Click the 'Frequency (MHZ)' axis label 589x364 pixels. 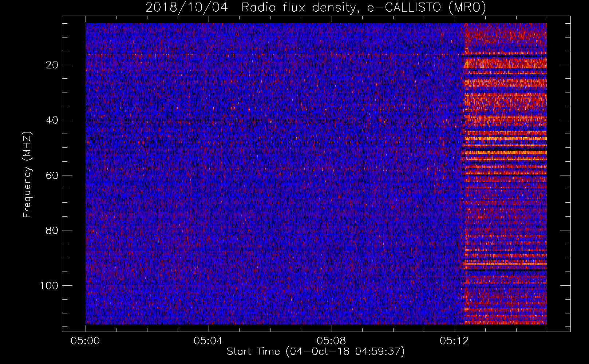coord(27,174)
